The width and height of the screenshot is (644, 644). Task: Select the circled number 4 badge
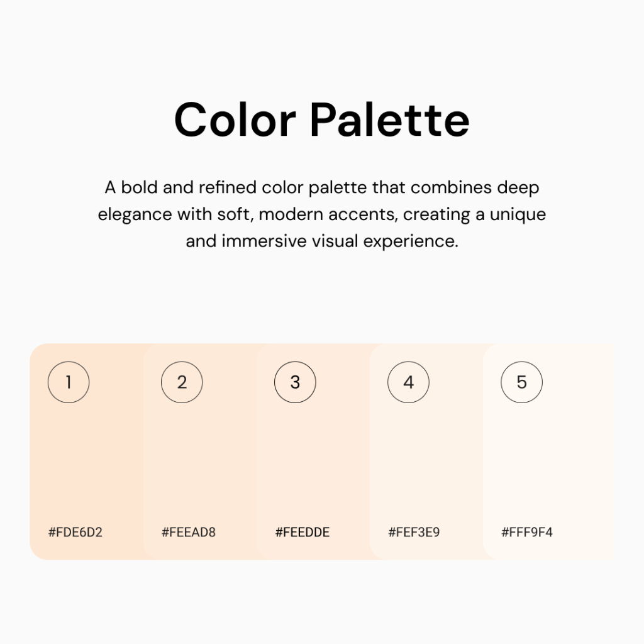pyautogui.click(x=408, y=382)
